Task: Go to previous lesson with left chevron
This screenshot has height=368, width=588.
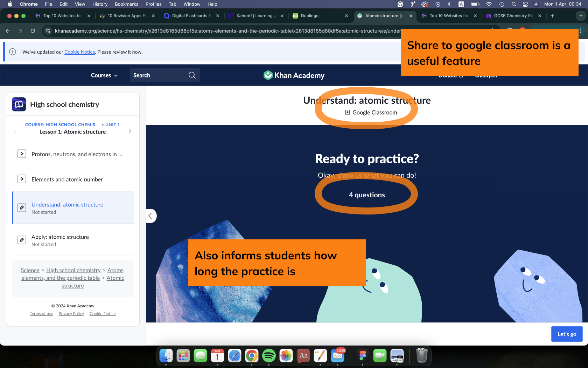Action: point(15,131)
